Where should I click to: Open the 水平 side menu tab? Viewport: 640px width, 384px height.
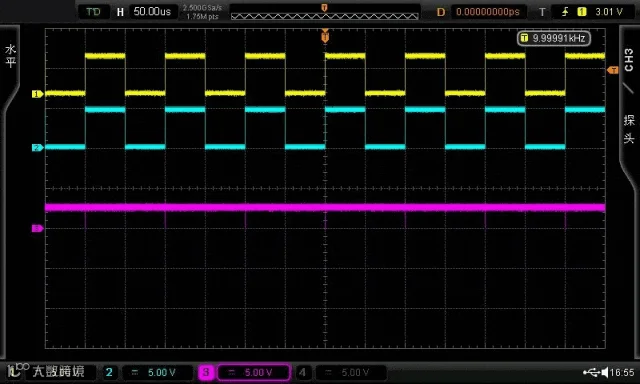11,55
